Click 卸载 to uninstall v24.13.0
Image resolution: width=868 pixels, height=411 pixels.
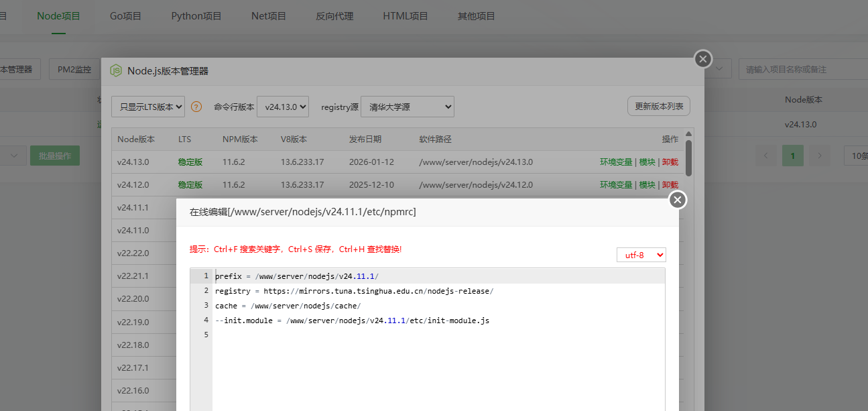(670, 162)
